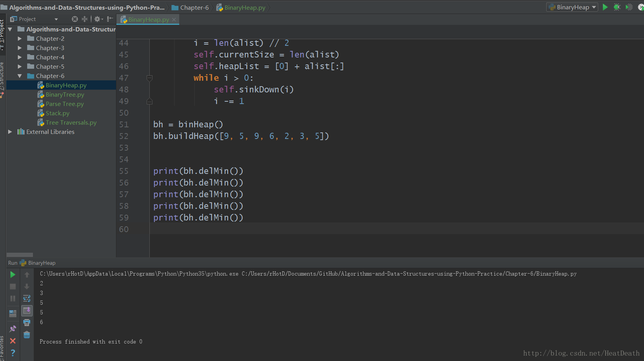Image resolution: width=644 pixels, height=361 pixels.
Task: Open Run panel help question mark
Action: click(13, 352)
